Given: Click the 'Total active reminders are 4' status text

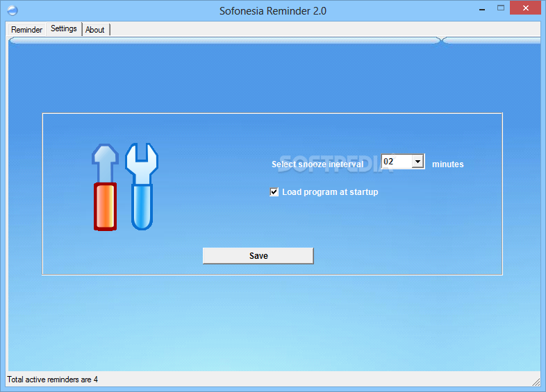Looking at the screenshot, I should 53,380.
